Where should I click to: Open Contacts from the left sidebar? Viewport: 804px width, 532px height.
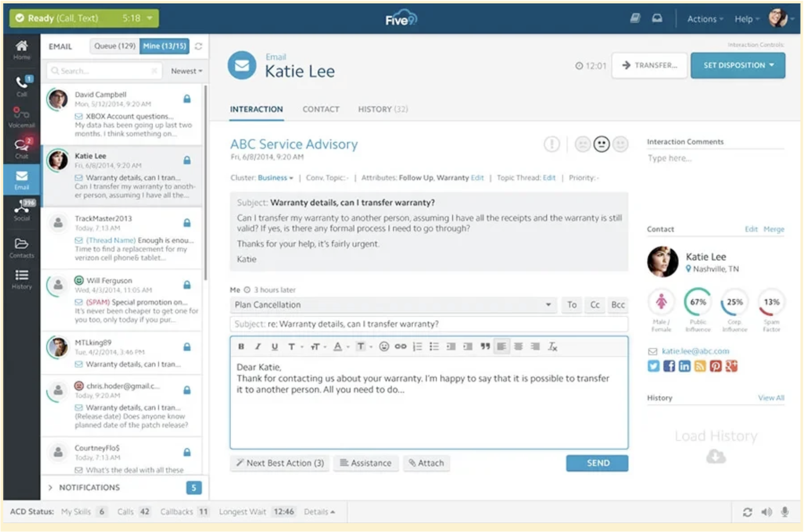coord(21,247)
